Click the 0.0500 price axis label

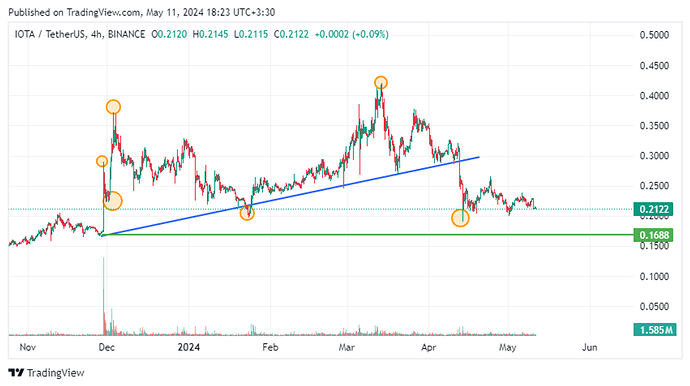click(x=654, y=306)
